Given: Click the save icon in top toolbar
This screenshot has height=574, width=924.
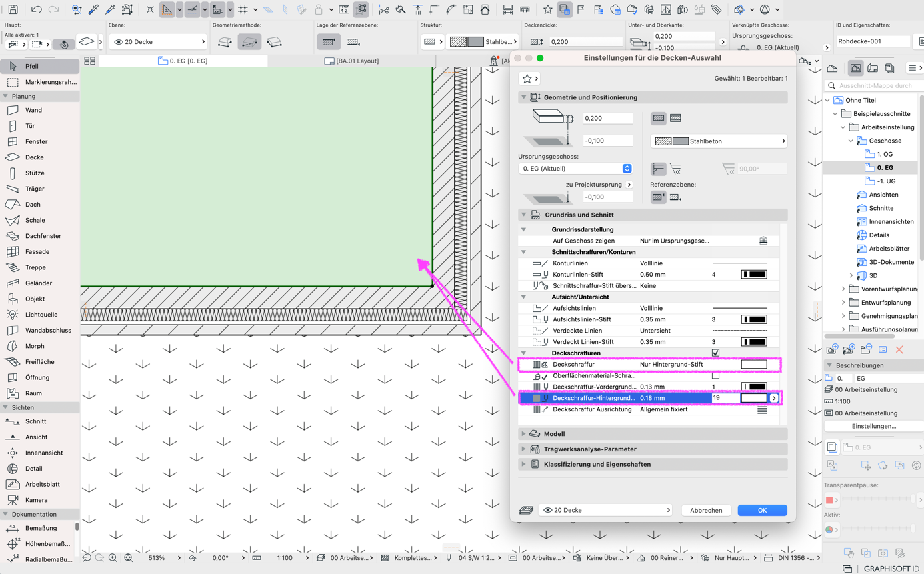Looking at the screenshot, I should (x=13, y=9).
